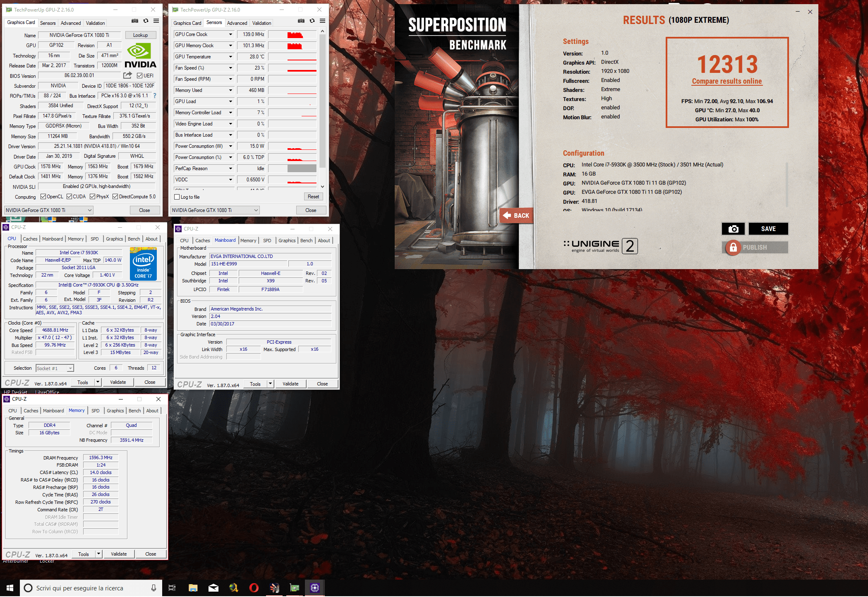Open the hamburger menu in the GPU-Z Sensors window

pyautogui.click(x=323, y=21)
